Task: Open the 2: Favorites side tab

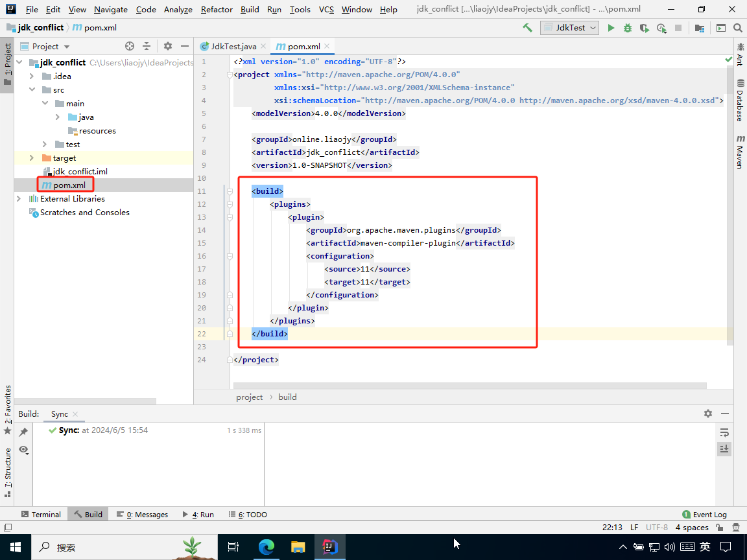Action: click(7, 410)
